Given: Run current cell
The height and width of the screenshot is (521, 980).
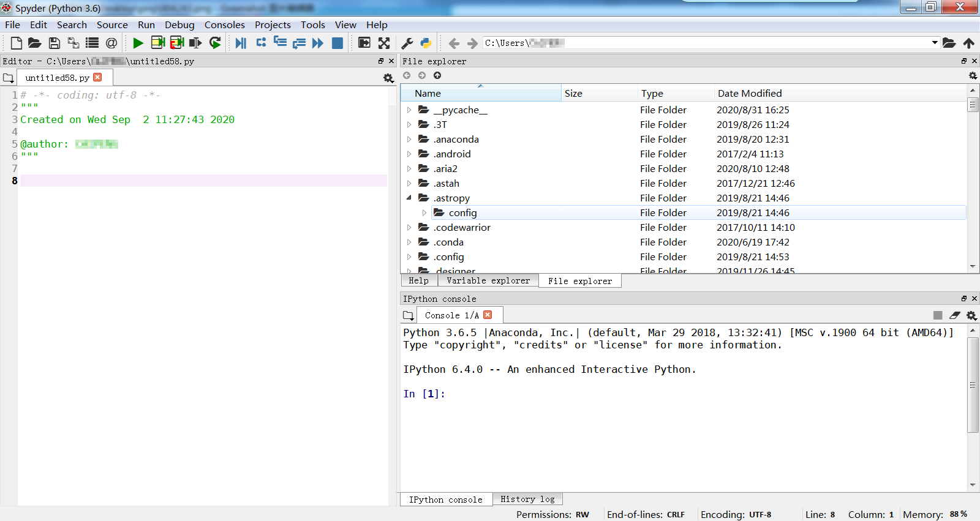Looking at the screenshot, I should pyautogui.click(x=157, y=43).
